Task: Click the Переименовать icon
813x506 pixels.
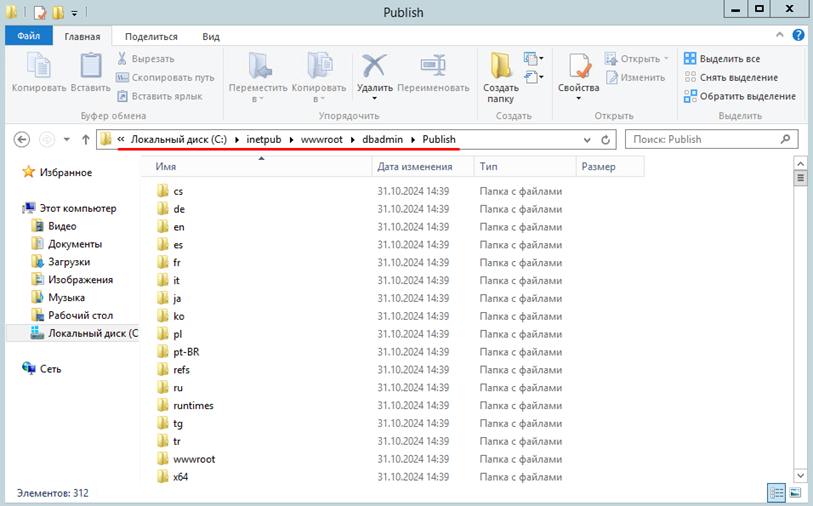Action: point(433,66)
